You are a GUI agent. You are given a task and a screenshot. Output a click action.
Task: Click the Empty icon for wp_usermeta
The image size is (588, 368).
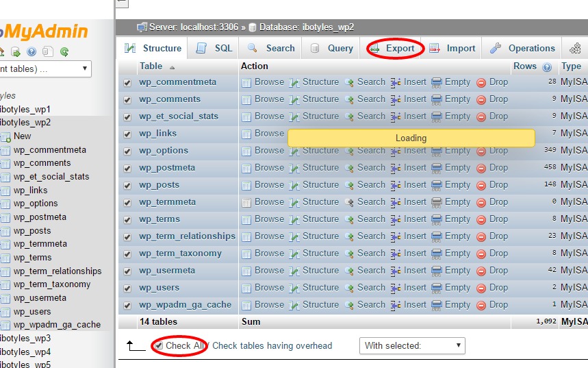point(437,271)
